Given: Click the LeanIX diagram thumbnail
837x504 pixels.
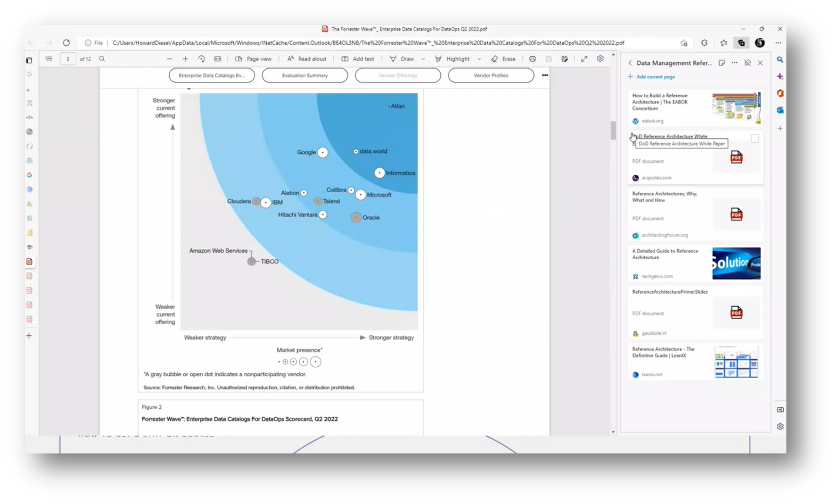Looking at the screenshot, I should click(736, 362).
